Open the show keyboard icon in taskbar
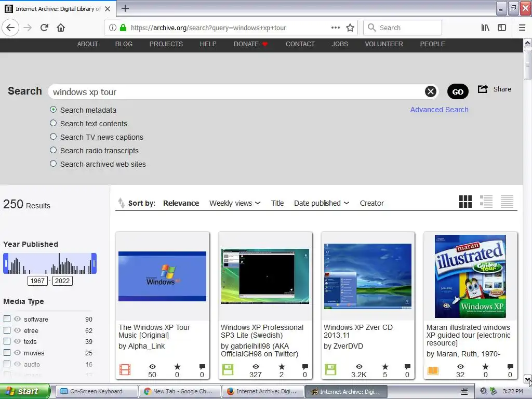The image size is (532, 399). [x=464, y=392]
